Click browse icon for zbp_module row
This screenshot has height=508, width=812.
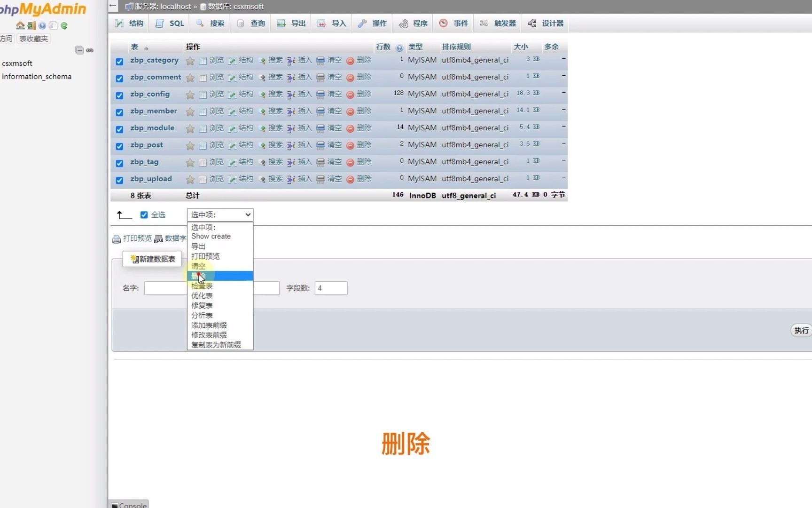coord(203,128)
